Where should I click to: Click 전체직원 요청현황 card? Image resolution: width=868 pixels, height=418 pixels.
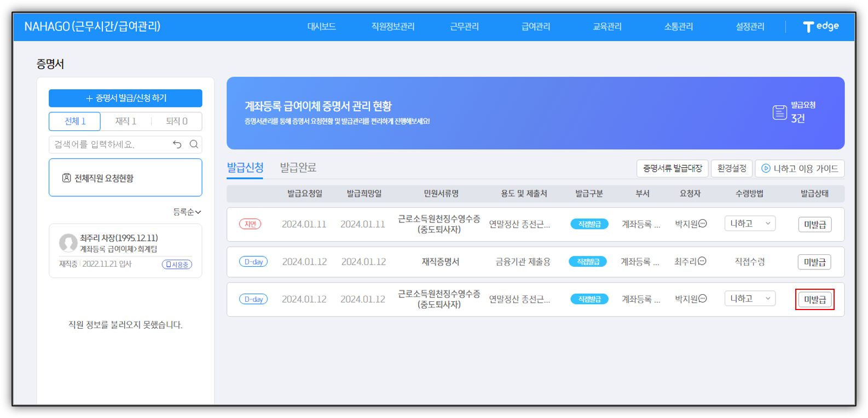(x=125, y=177)
